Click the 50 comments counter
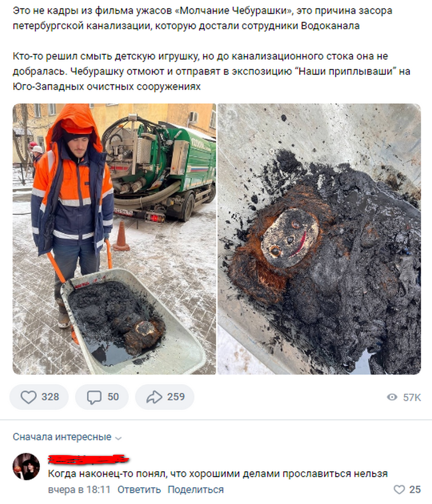Image resolution: width=432 pixels, height=504 pixels. tap(113, 397)
